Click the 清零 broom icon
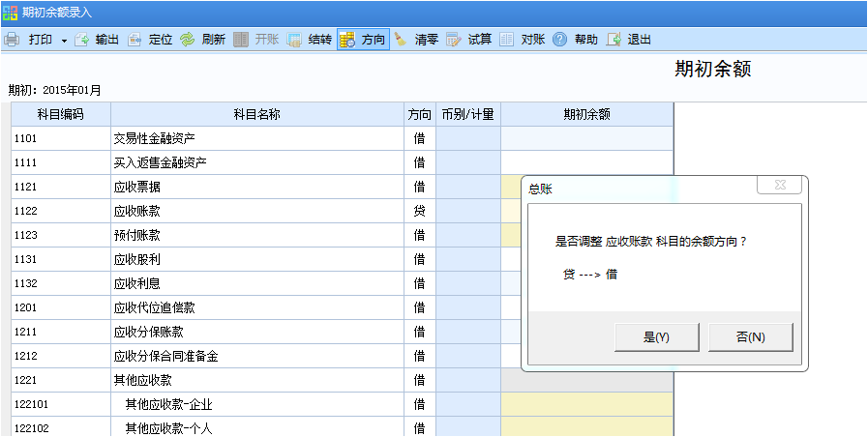The height and width of the screenshot is (437, 868). point(401,40)
